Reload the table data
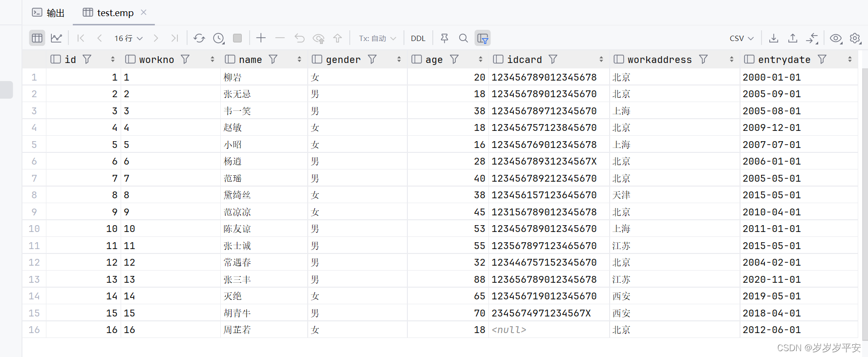This screenshot has height=357, width=868. click(199, 38)
